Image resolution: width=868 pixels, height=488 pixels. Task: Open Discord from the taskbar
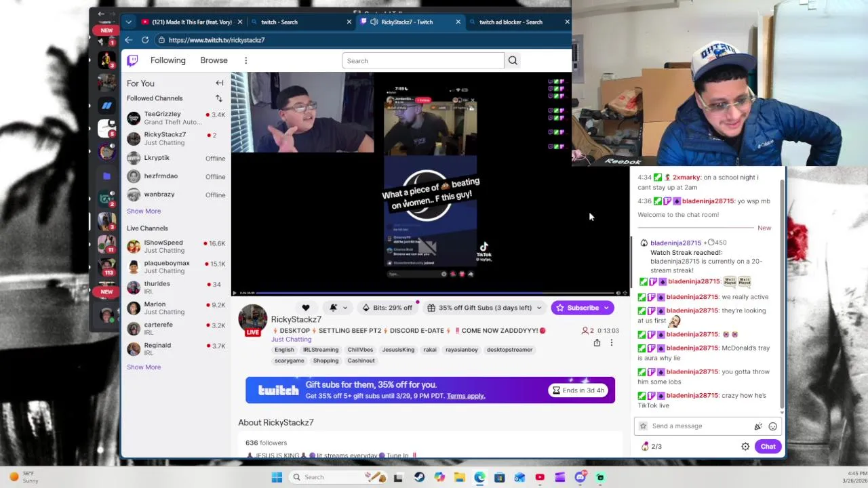pyautogui.click(x=580, y=477)
